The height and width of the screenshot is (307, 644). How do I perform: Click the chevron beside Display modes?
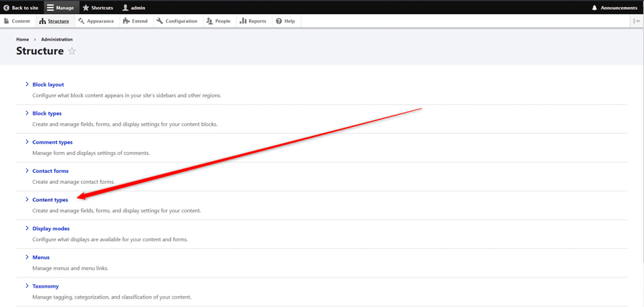pos(26,228)
